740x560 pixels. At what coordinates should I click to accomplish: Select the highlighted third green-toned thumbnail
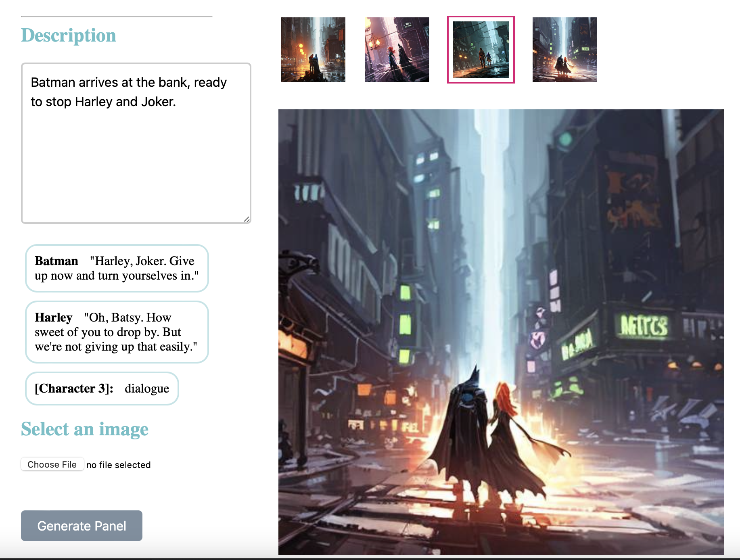tap(481, 50)
